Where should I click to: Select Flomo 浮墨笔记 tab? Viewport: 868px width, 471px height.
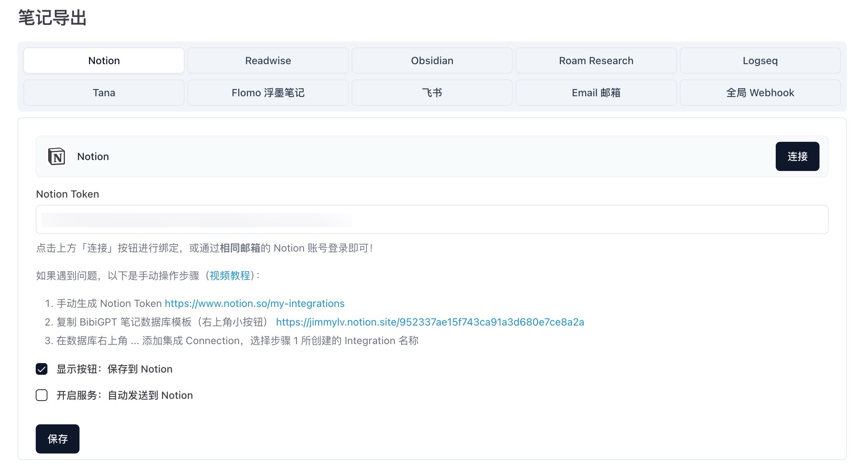[268, 93]
